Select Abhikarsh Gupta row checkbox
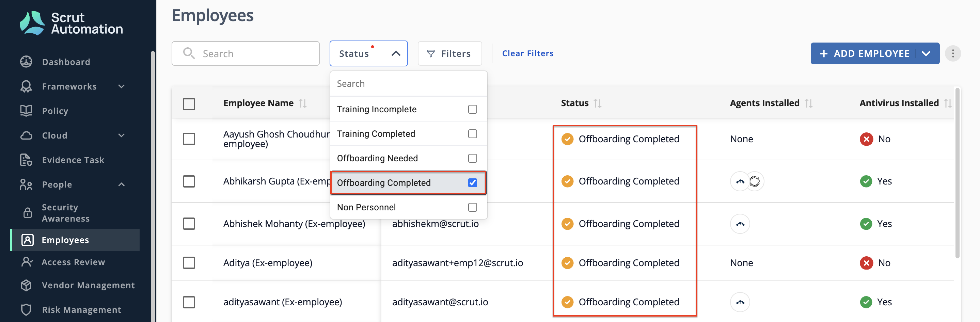 189,181
